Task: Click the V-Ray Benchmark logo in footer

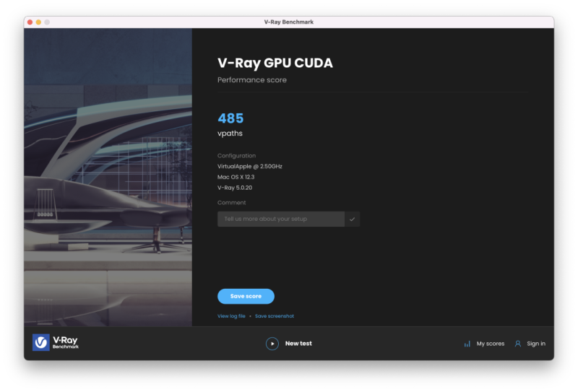Action: (x=56, y=343)
